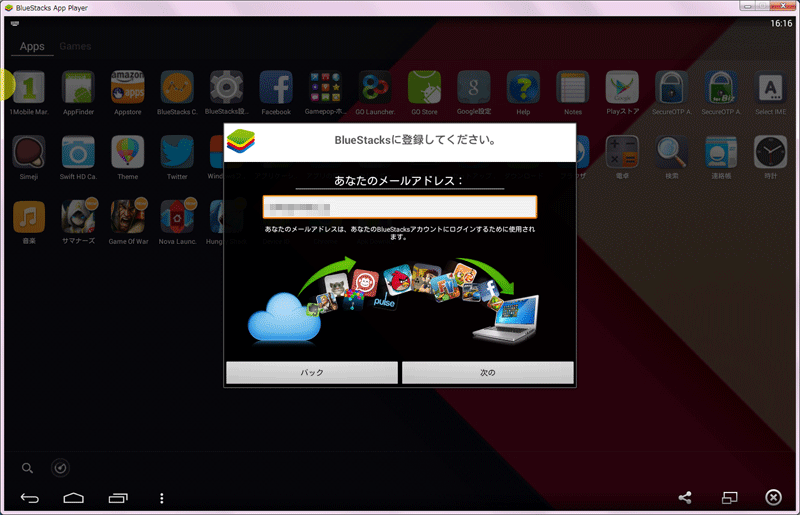The image size is (800, 515).
Task: Launch the Facebook app
Action: pyautogui.click(x=276, y=88)
